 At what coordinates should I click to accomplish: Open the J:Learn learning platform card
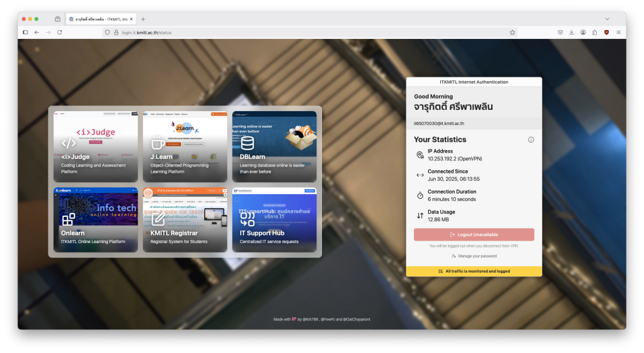185,146
